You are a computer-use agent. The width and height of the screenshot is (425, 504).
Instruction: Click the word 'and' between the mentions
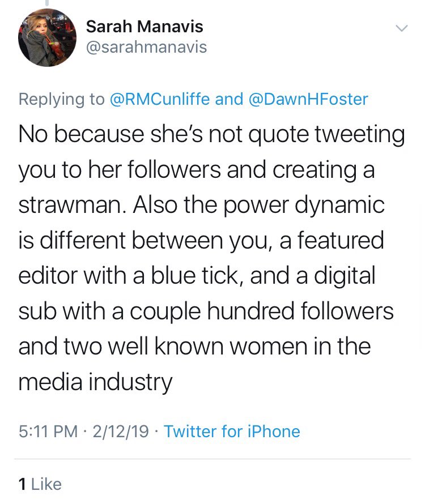(x=229, y=99)
